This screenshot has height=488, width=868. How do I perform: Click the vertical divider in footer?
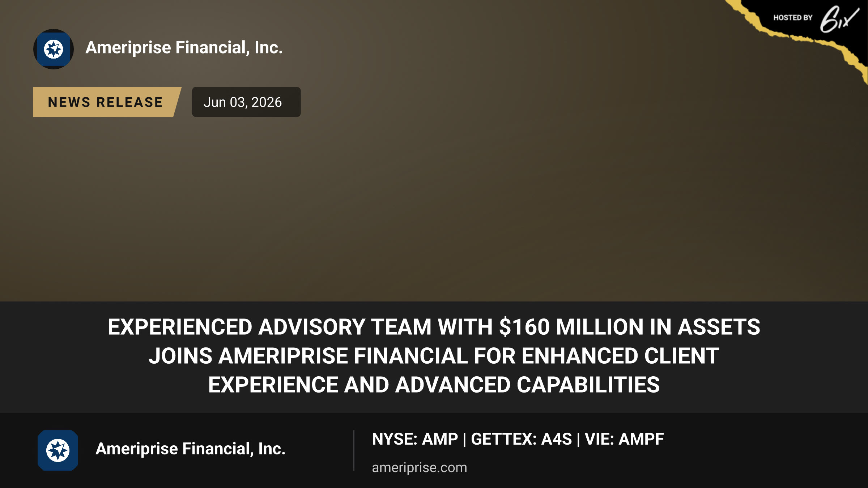(x=354, y=450)
